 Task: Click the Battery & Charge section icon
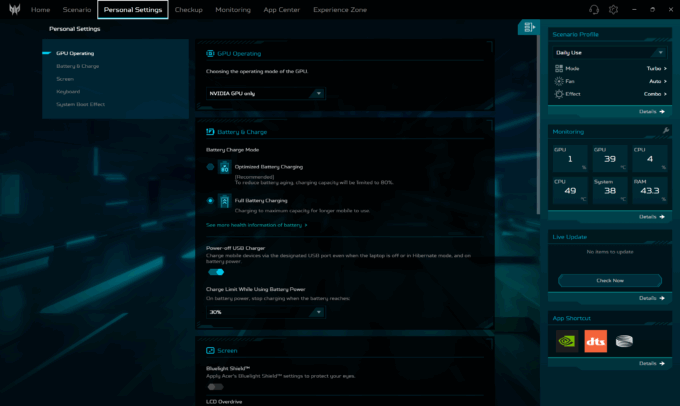[210, 131]
